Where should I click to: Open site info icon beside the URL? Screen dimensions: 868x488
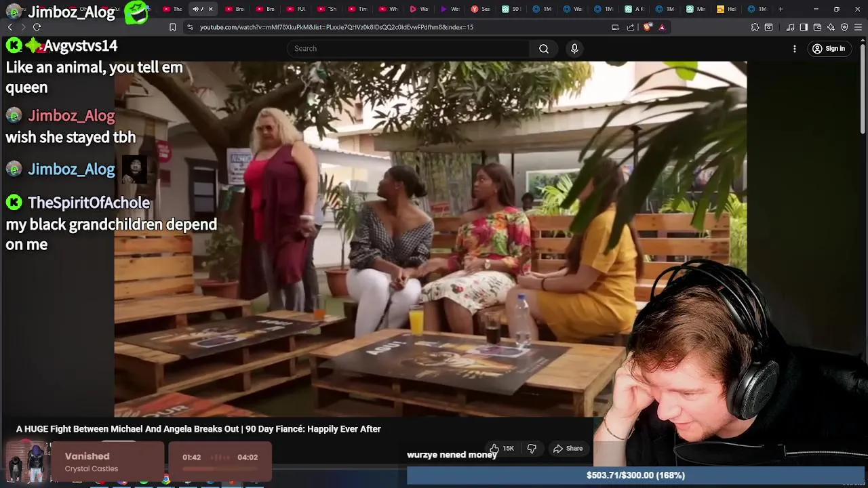[x=190, y=27]
